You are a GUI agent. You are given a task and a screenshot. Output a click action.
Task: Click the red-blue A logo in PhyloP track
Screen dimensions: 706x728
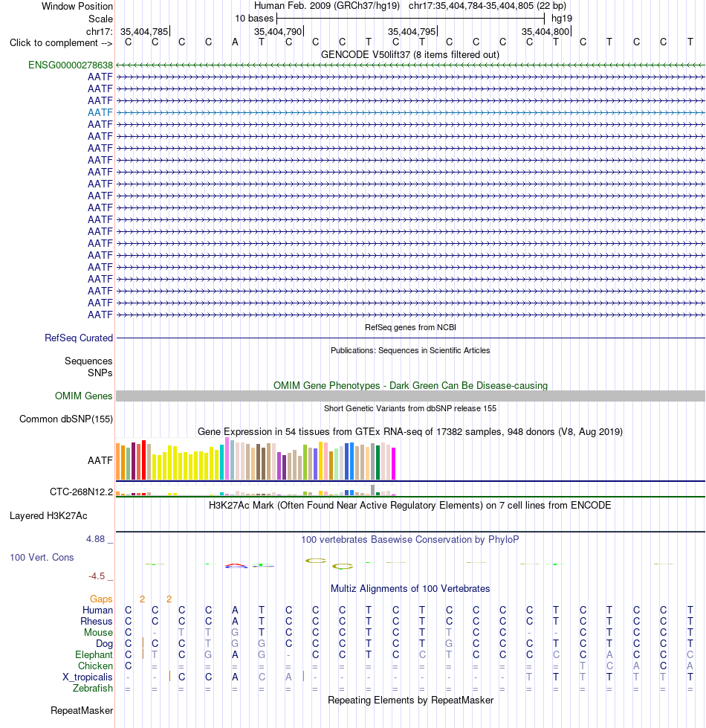(236, 565)
